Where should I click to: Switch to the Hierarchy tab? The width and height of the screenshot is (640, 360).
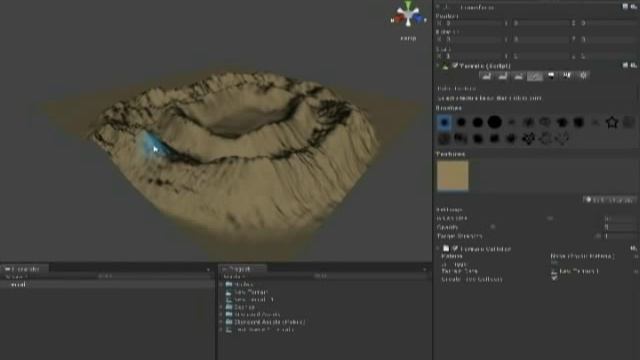[x=25, y=269]
